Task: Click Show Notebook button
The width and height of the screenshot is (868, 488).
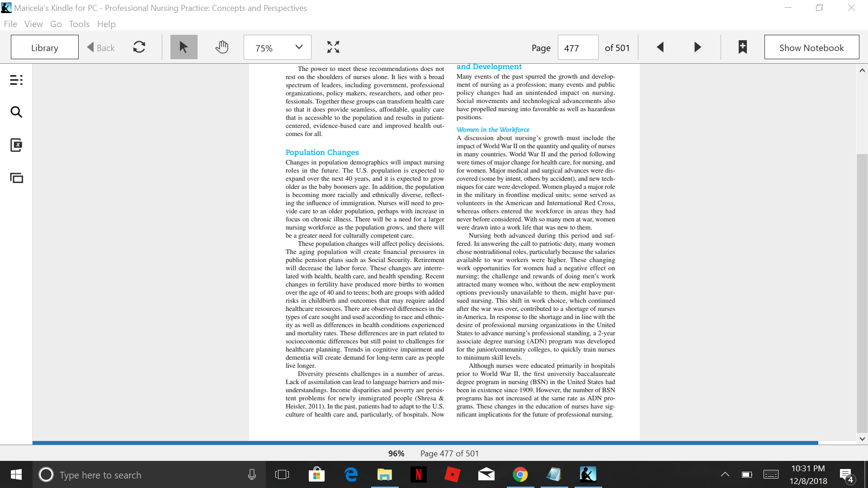Action: tap(811, 47)
